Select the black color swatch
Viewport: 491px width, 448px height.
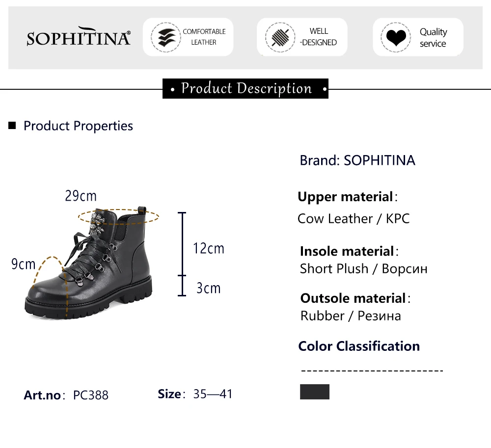pos(314,392)
